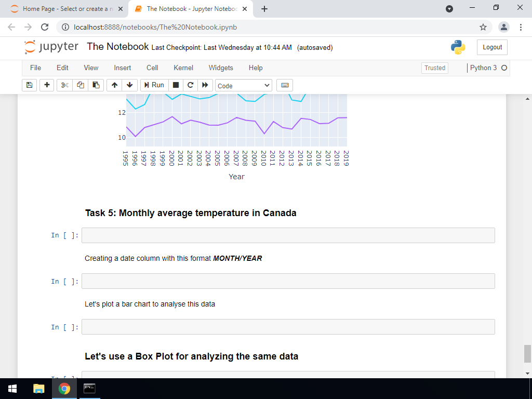The image size is (532, 399).
Task: Select the code cell below the bar chart text
Action: click(x=288, y=327)
